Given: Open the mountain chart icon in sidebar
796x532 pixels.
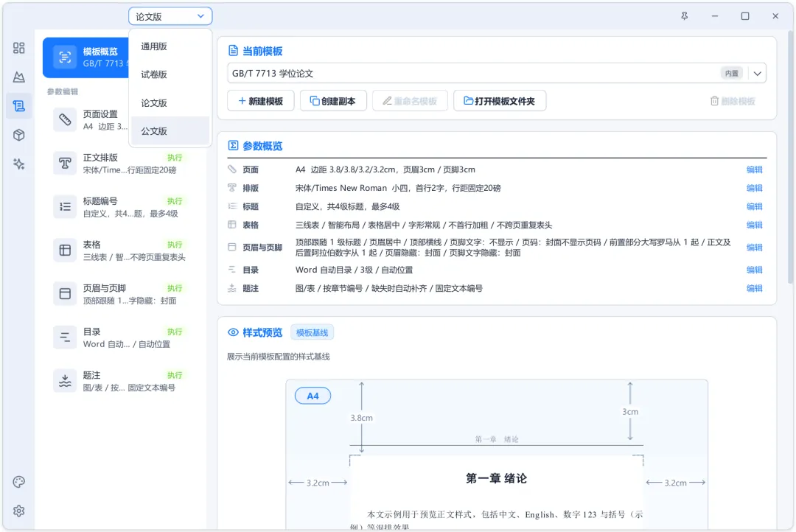Looking at the screenshot, I should pyautogui.click(x=18, y=77).
